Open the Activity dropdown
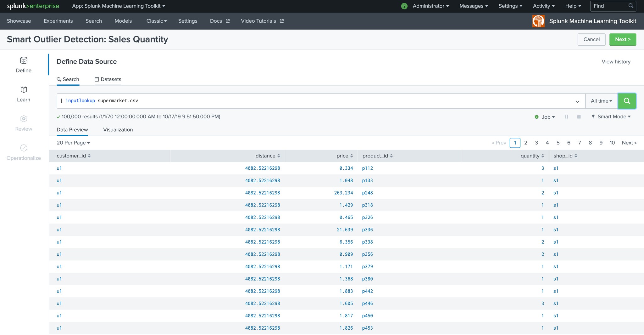The height and width of the screenshot is (335, 644). tap(544, 6)
